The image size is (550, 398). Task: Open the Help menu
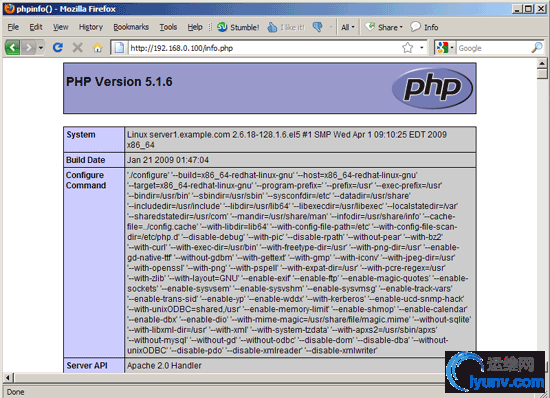[x=195, y=27]
